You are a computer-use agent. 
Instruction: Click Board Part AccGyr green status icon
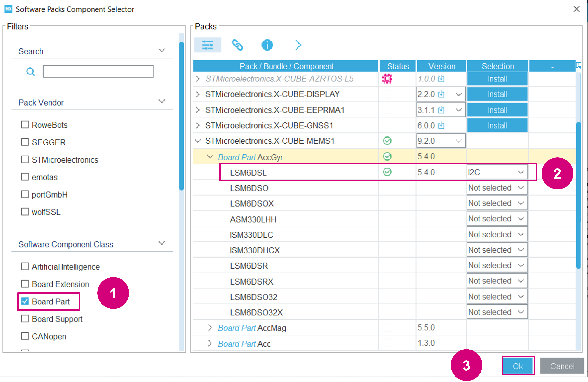click(x=387, y=156)
